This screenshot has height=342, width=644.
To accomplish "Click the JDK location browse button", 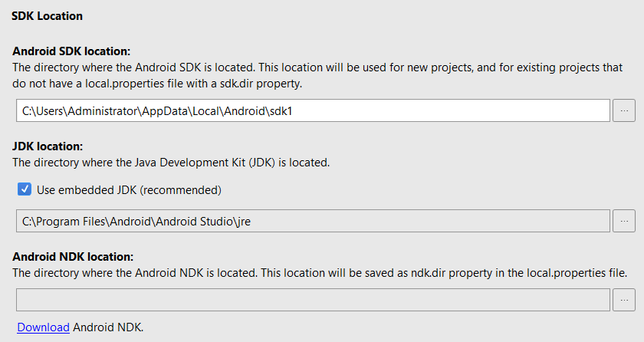I will 624,221.
